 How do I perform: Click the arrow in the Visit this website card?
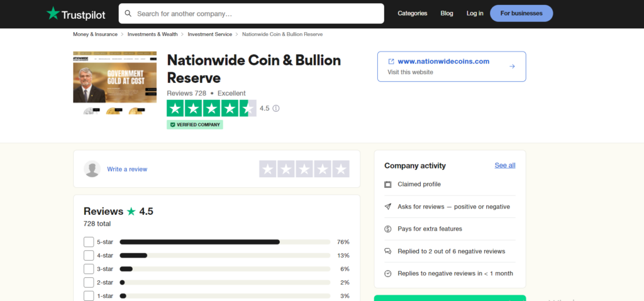pyautogui.click(x=512, y=67)
